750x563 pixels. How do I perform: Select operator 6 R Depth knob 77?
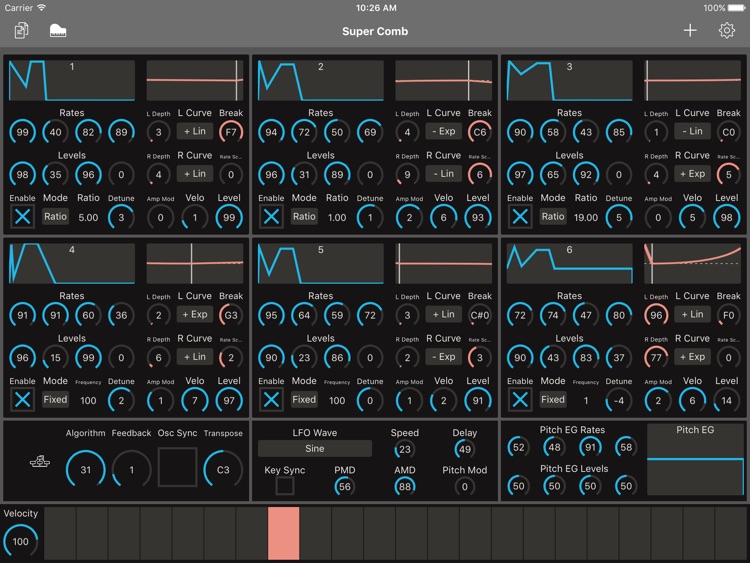point(656,357)
